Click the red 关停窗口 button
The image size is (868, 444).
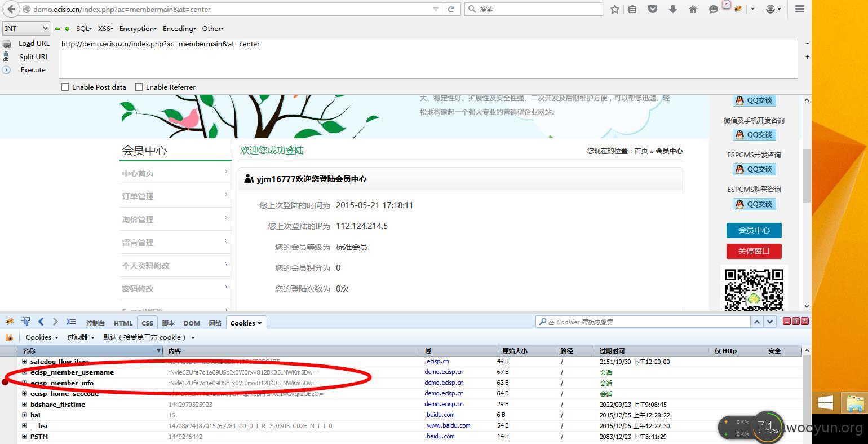754,251
